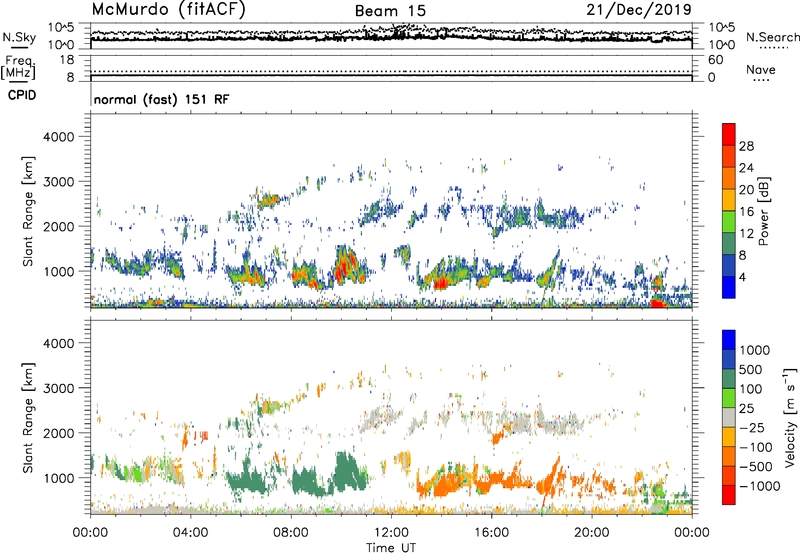Click the "Slant Range [km]" label of the power panel
This screenshot has width=800, height=554.
[28, 211]
